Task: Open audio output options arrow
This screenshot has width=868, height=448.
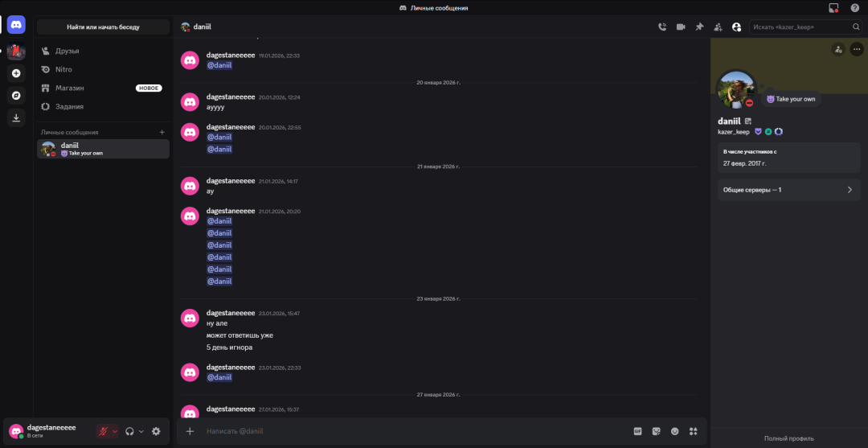Action: coord(141,431)
